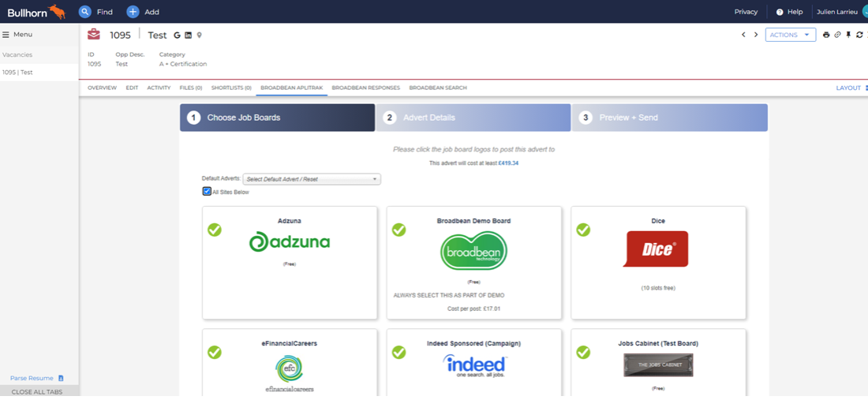Screen dimensions: 868x400
Task: Open the Files (0) tab
Action: tap(191, 88)
